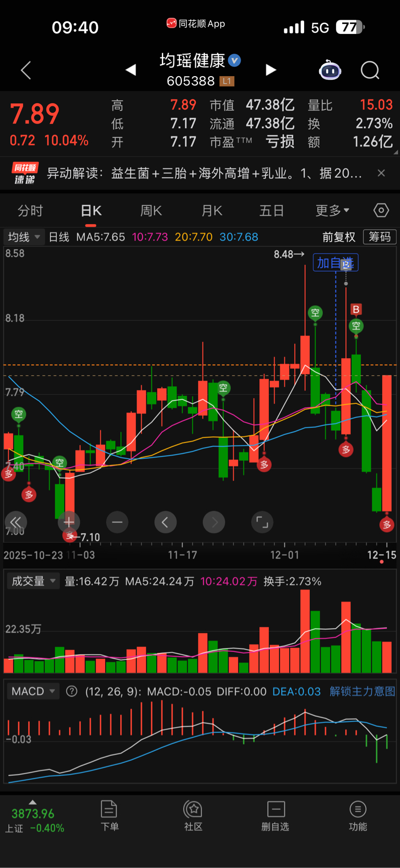Tap the 量比 15.03 value

[376, 105]
